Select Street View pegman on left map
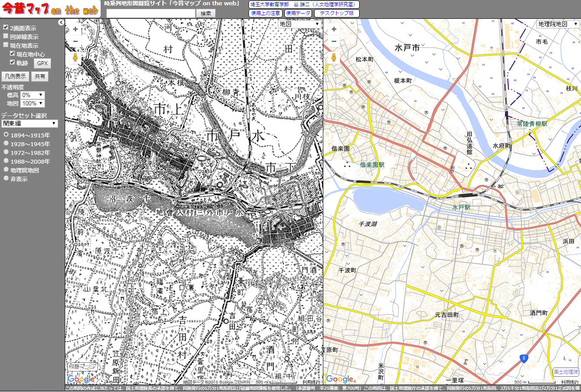Screen dimensions: 581x392 (x=75, y=58)
